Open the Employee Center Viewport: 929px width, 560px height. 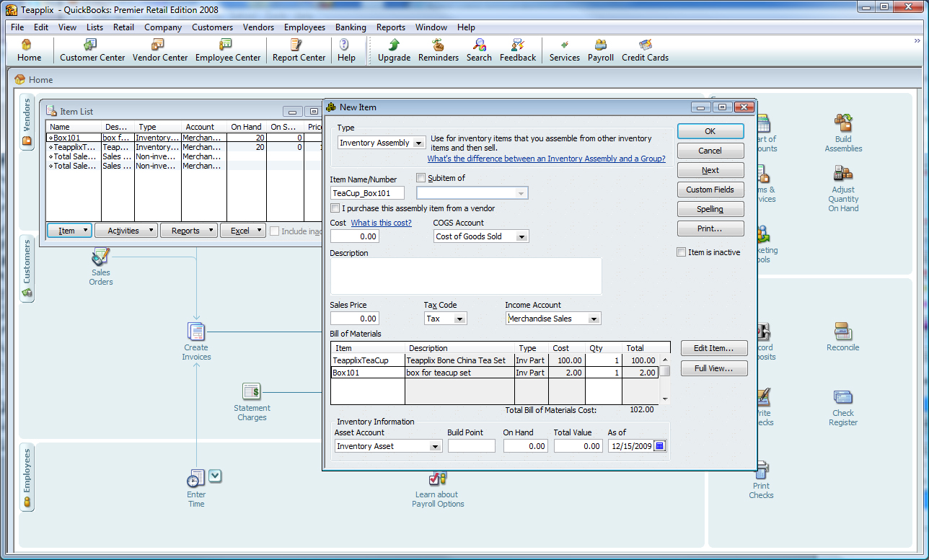pyautogui.click(x=228, y=50)
